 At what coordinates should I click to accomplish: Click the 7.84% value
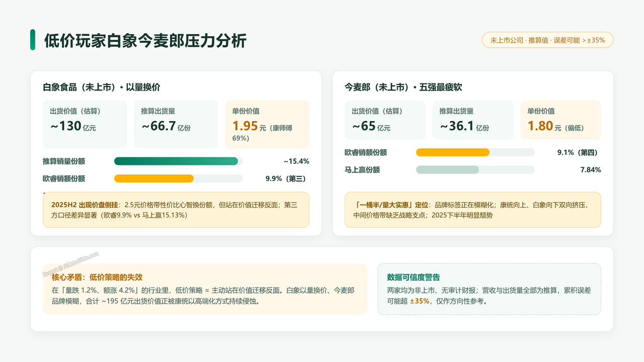click(591, 170)
